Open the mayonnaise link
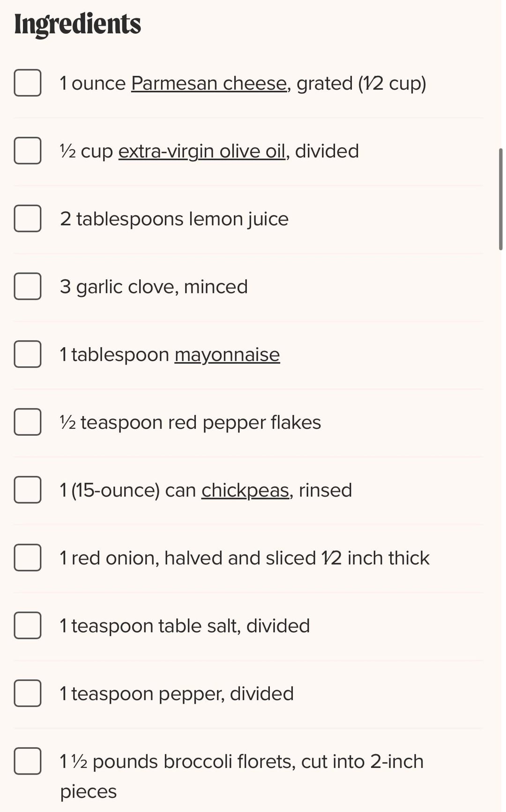 227,355
